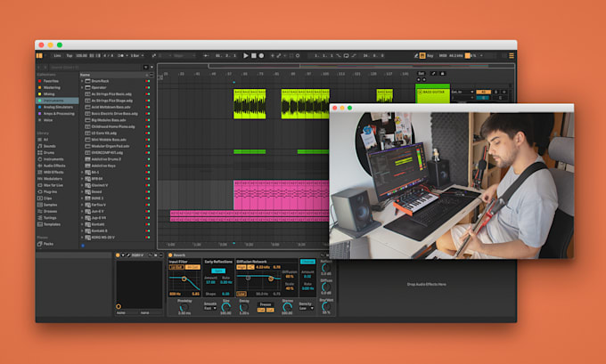
Task: Click the Stop button in transport
Action: [x=254, y=55]
